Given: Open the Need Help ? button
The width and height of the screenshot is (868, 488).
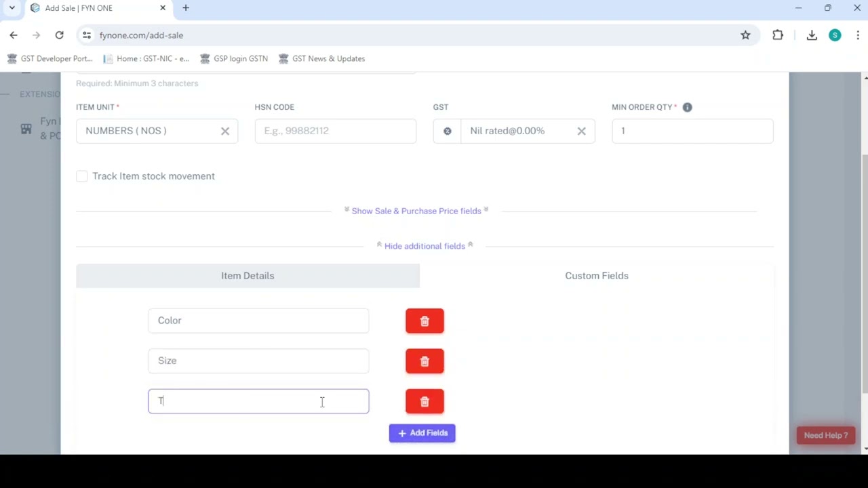Looking at the screenshot, I should tap(826, 435).
